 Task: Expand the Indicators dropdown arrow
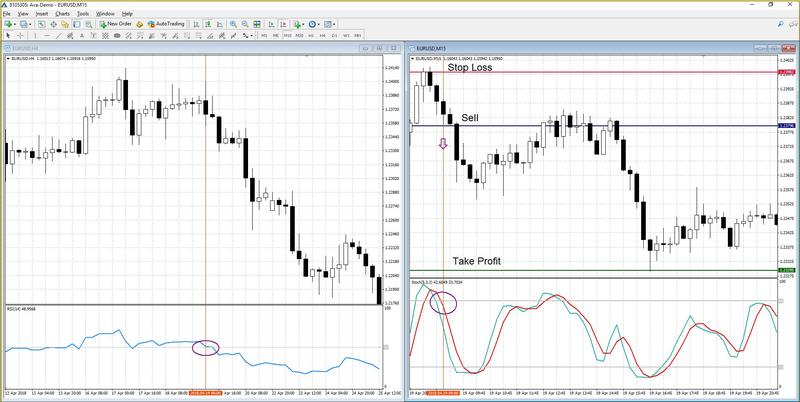tap(304, 24)
